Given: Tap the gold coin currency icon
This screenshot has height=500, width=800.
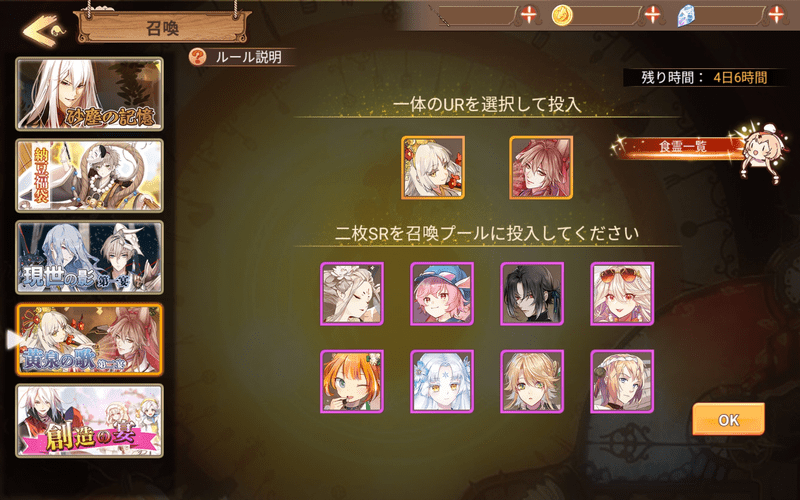Looking at the screenshot, I should [x=562, y=15].
